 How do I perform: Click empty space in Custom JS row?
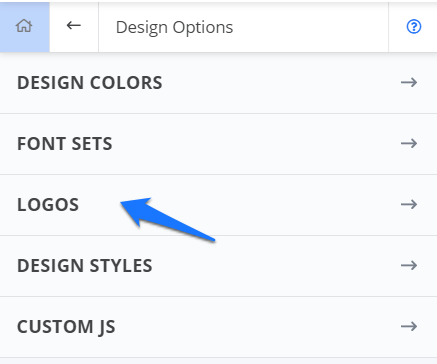[257, 327]
